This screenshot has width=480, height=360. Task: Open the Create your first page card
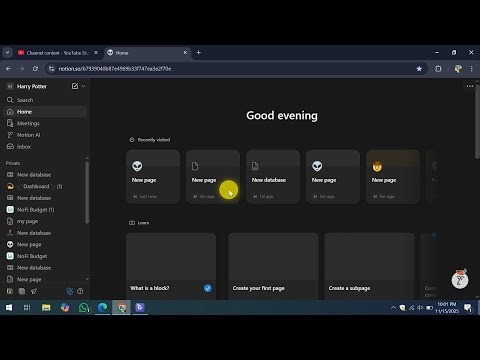(273, 266)
